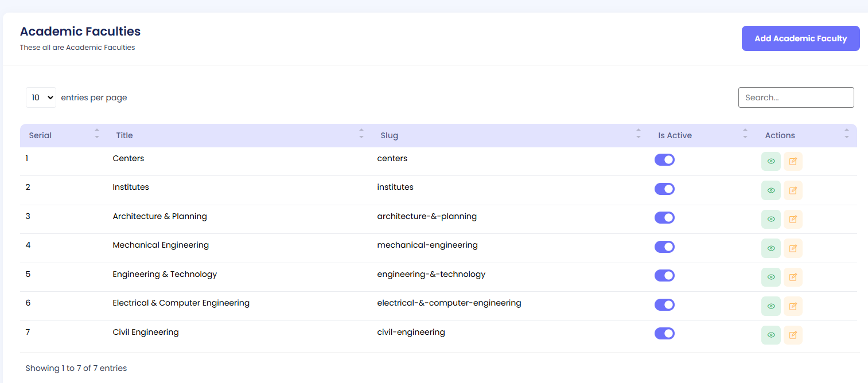
Task: Click the Actions column header
Action: 780,136
